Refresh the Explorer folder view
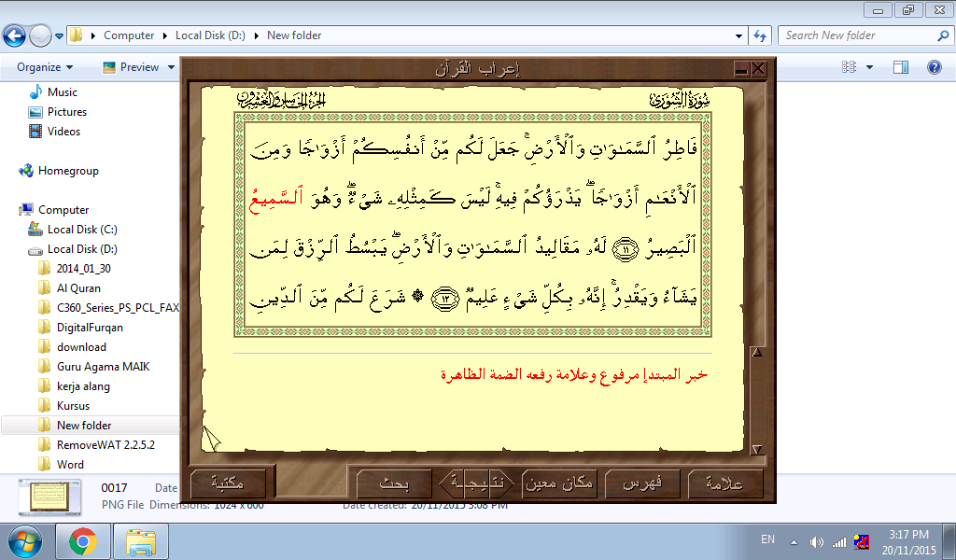 coord(760,36)
